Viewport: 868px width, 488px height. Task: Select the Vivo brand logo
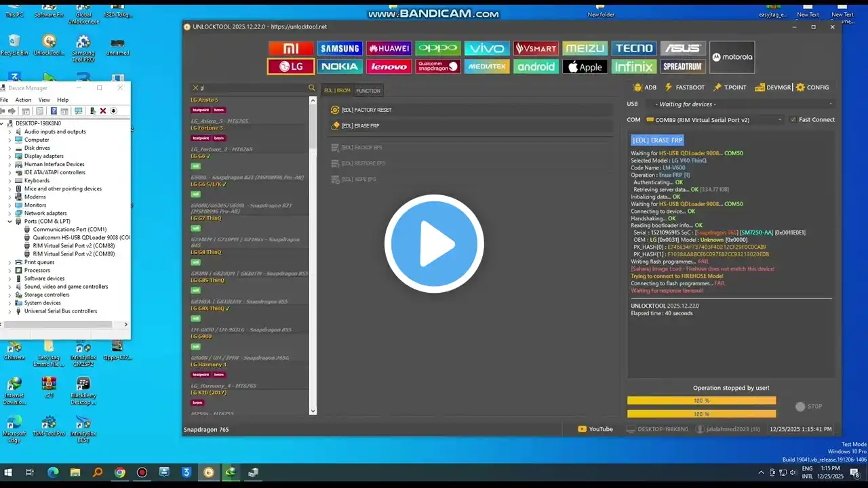487,48
